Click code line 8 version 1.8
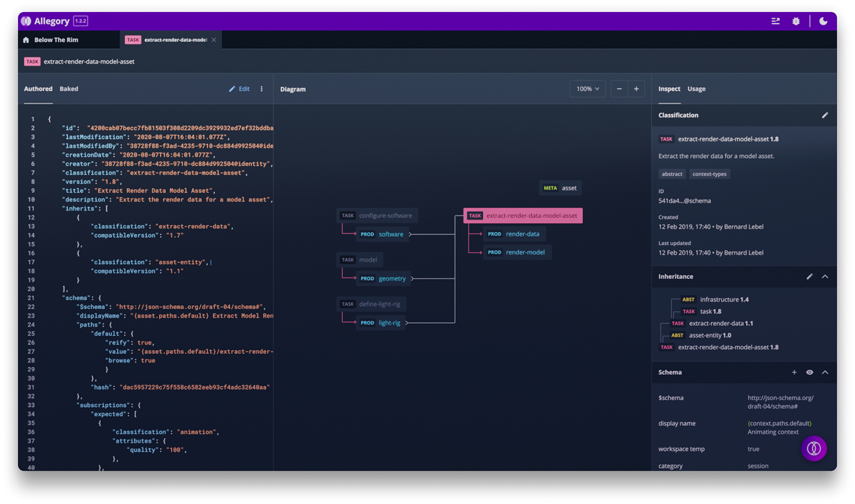This screenshot has height=504, width=855. (92, 182)
